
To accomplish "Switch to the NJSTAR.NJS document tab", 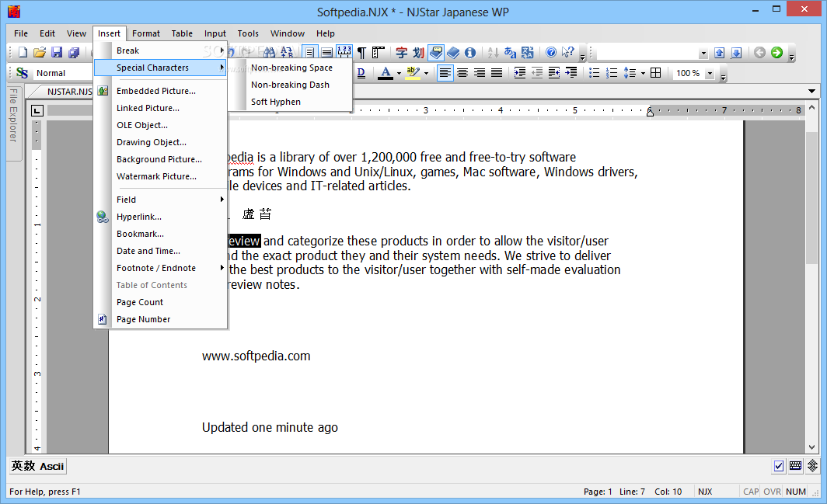I will tap(68, 92).
